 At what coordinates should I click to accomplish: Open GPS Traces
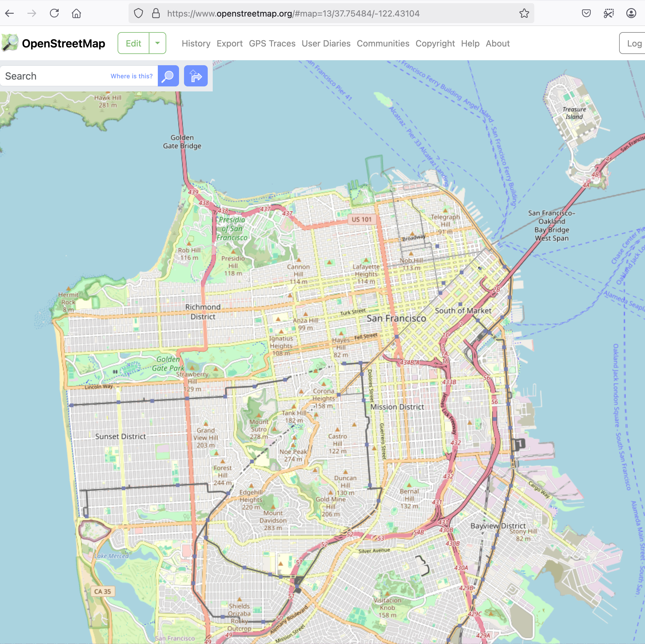272,43
